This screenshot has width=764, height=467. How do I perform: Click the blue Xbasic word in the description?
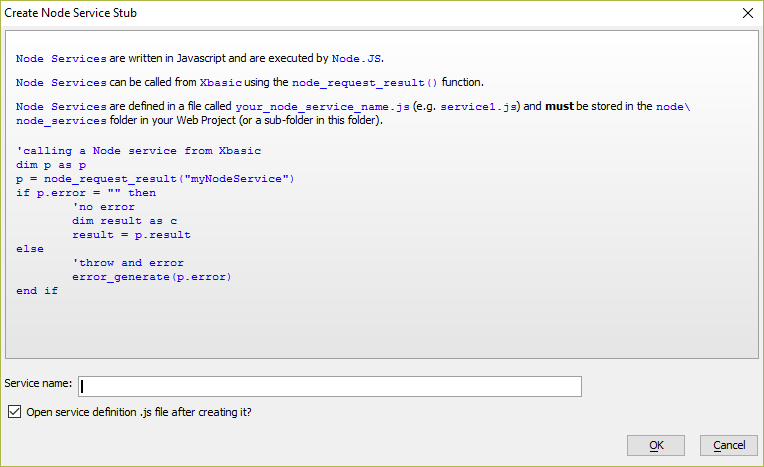pyautogui.click(x=221, y=82)
